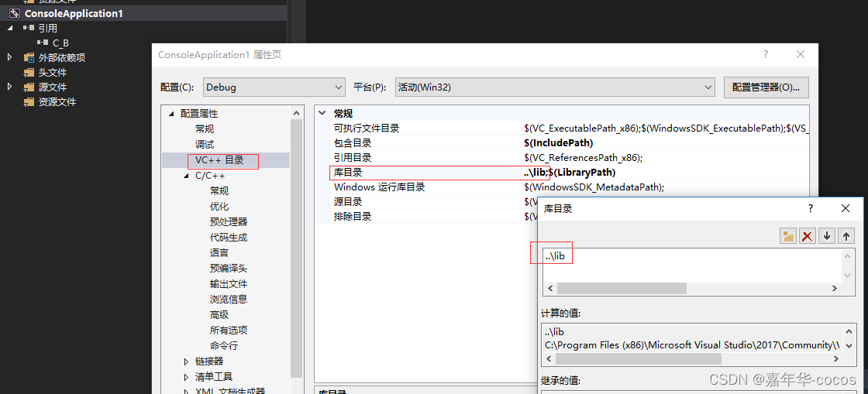Select ConsoleApplication1 project in Solution Explorer
868x394 pixels.
[x=73, y=13]
